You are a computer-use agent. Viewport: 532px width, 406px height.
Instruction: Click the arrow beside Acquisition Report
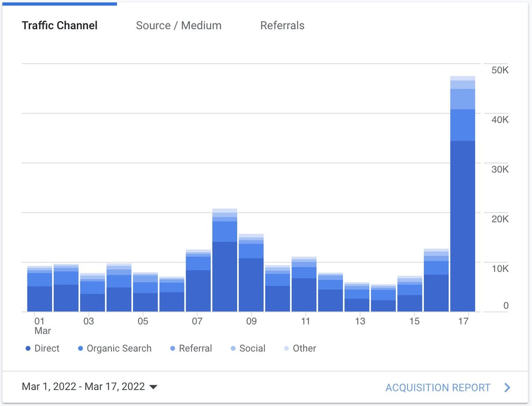[508, 387]
